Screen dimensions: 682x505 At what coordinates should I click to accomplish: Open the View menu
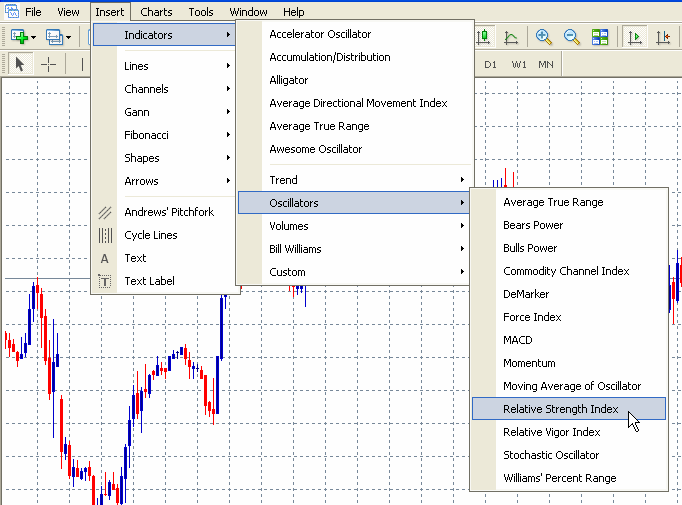(x=68, y=12)
